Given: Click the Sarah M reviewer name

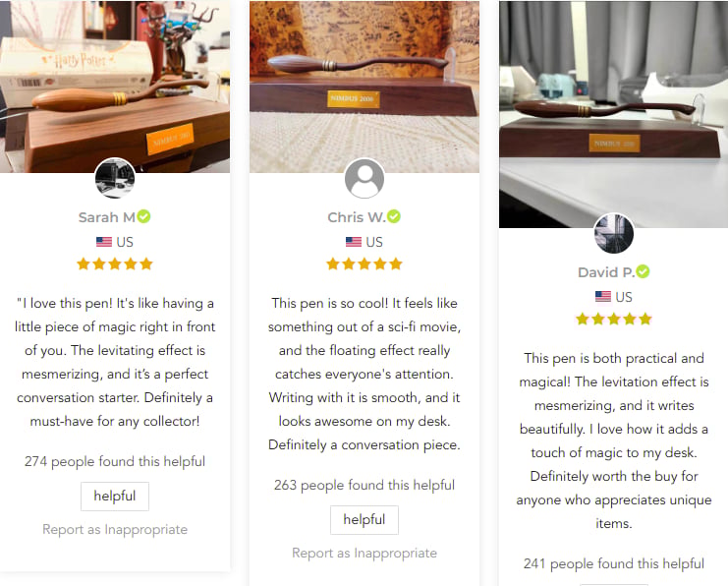Looking at the screenshot, I should 107,217.
